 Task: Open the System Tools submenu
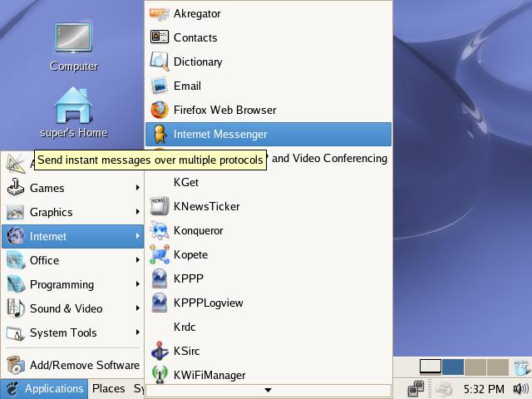click(71, 332)
